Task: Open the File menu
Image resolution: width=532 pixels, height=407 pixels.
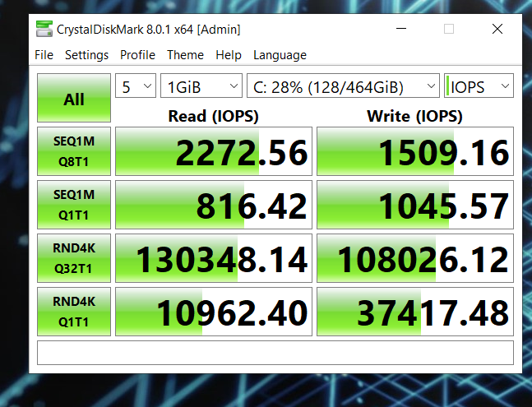Action: (x=44, y=55)
